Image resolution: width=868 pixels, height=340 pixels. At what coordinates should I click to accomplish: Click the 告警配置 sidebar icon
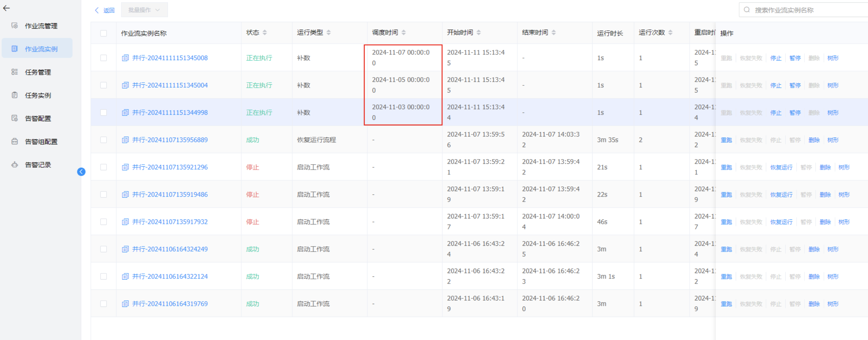[14, 118]
